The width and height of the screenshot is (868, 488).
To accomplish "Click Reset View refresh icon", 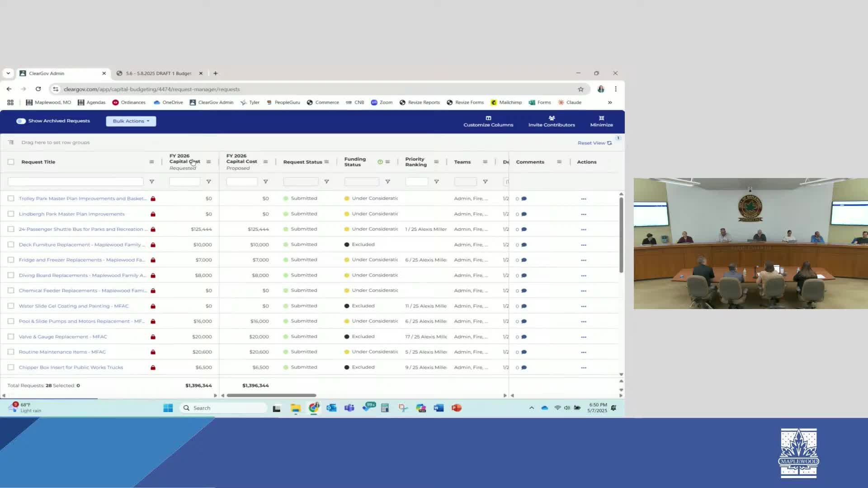I will 609,143.
